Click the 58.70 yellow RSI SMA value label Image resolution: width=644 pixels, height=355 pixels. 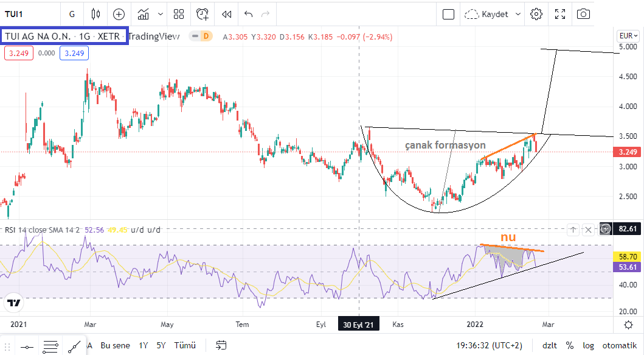point(627,256)
